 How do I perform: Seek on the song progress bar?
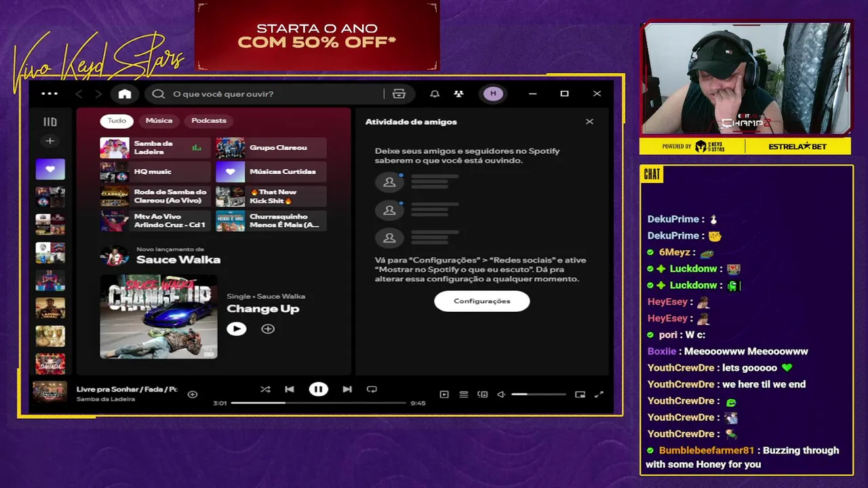coord(318,403)
